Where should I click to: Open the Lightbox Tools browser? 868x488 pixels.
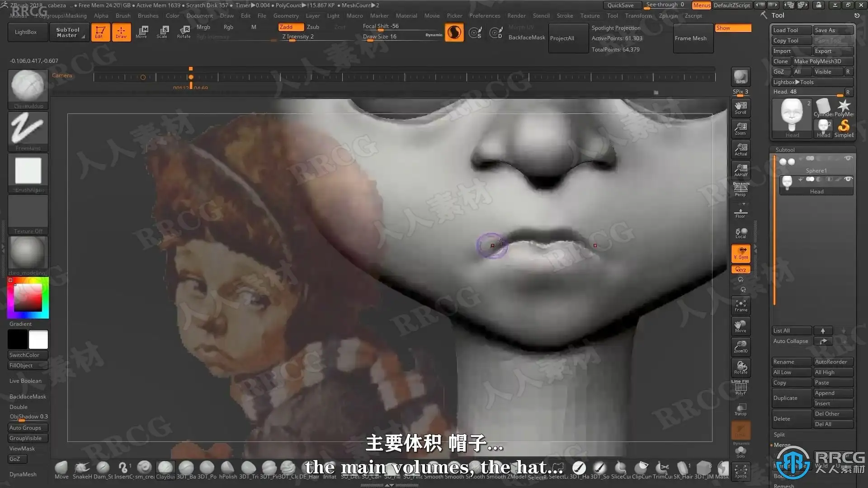pyautogui.click(x=793, y=82)
